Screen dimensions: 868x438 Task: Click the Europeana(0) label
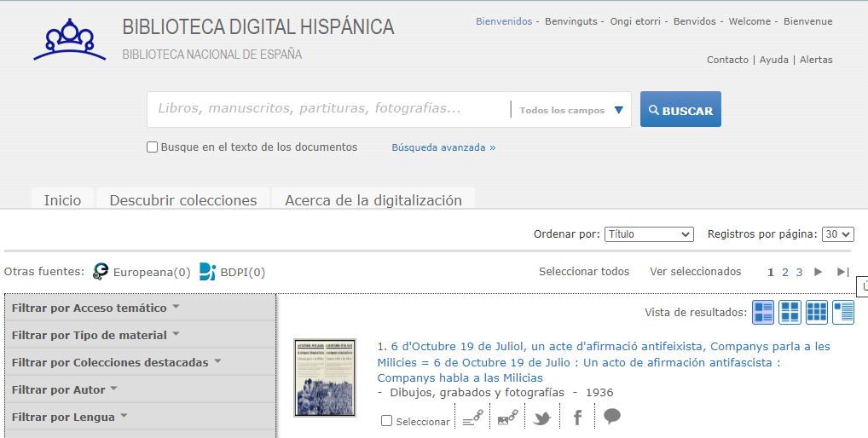pos(152,272)
